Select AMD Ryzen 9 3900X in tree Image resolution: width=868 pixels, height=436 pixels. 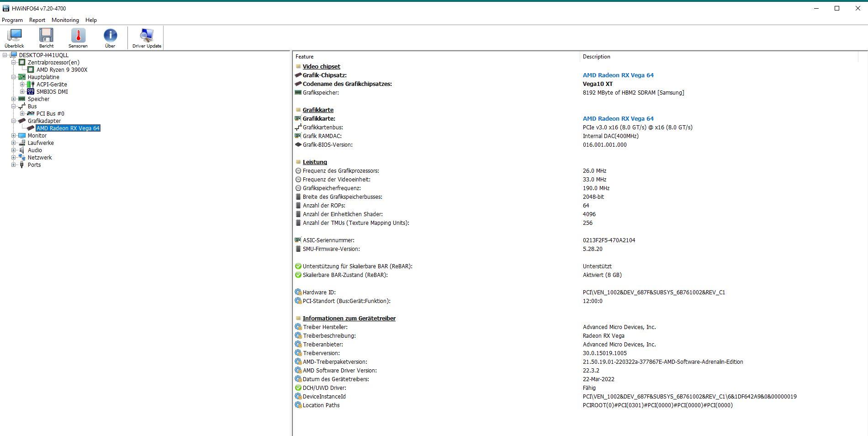click(62, 70)
